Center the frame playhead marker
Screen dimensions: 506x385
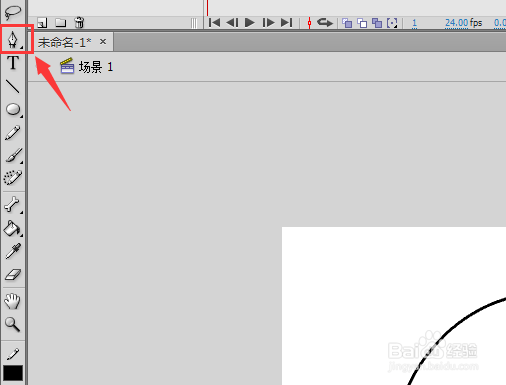coord(309,23)
